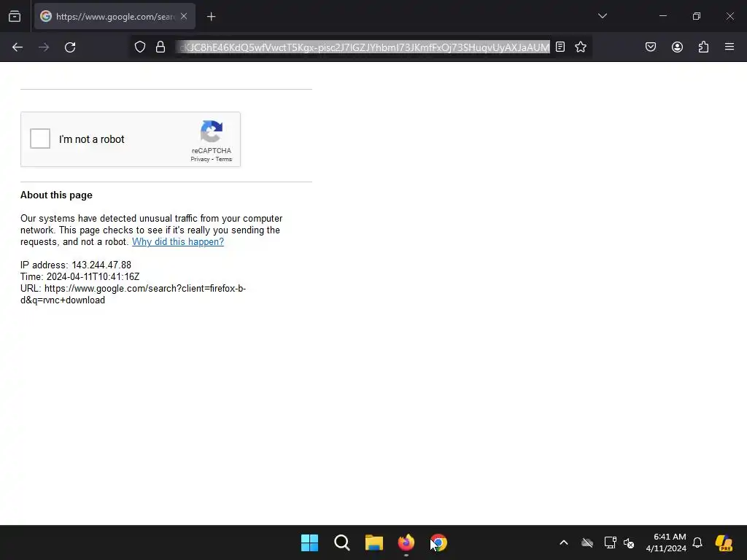Bookmark this page with star
Image resolution: width=747 pixels, height=560 pixels.
point(580,47)
